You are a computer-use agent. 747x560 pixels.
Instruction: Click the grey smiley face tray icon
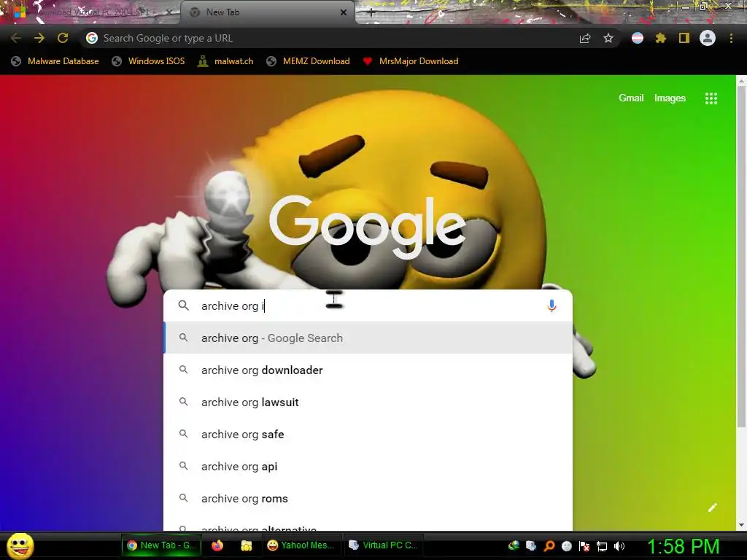[566, 546]
